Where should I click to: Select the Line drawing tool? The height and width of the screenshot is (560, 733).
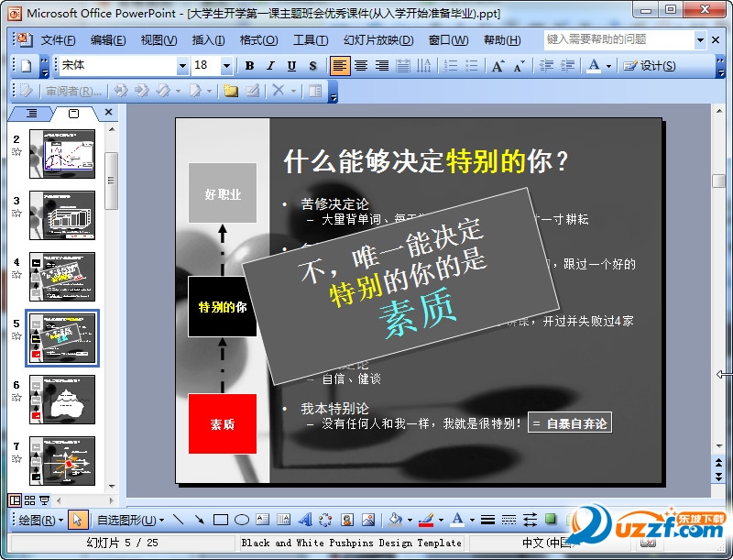tap(179, 520)
